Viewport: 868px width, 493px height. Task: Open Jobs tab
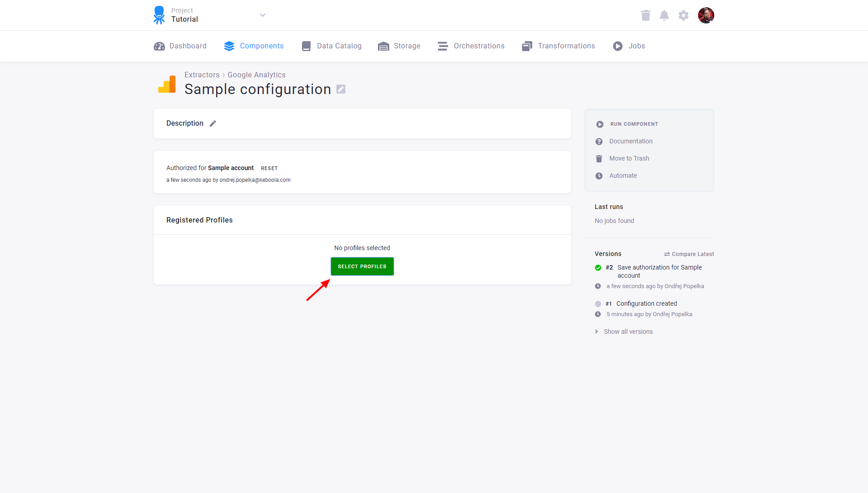pos(629,46)
